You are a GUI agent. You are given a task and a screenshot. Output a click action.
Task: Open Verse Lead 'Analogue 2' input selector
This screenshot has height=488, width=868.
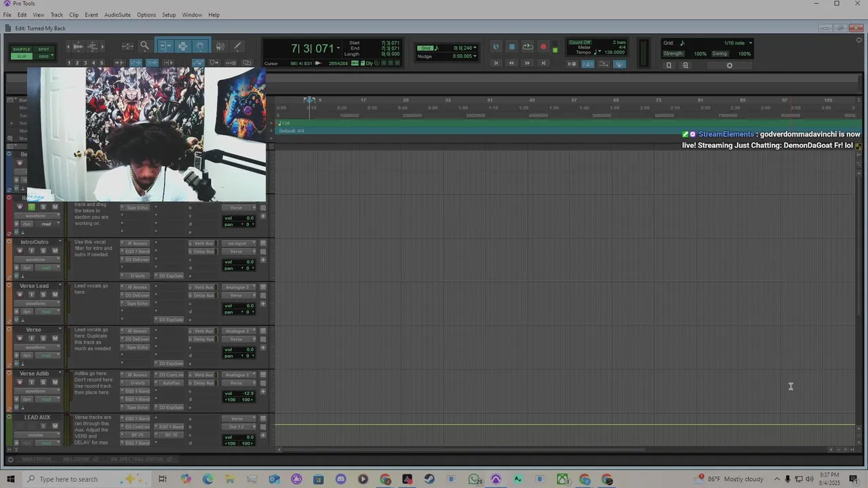[239, 287]
